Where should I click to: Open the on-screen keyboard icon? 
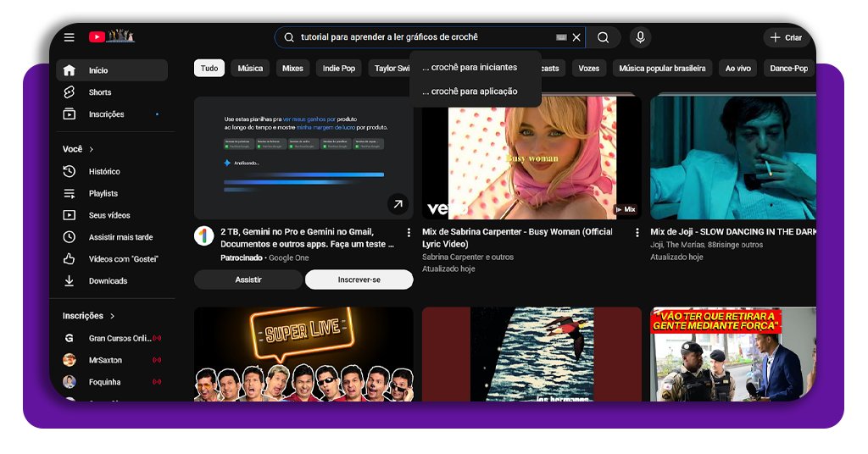coord(561,37)
